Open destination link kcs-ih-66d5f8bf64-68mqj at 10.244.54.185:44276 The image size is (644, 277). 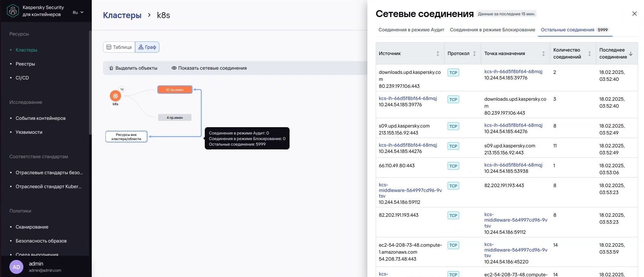513,125
